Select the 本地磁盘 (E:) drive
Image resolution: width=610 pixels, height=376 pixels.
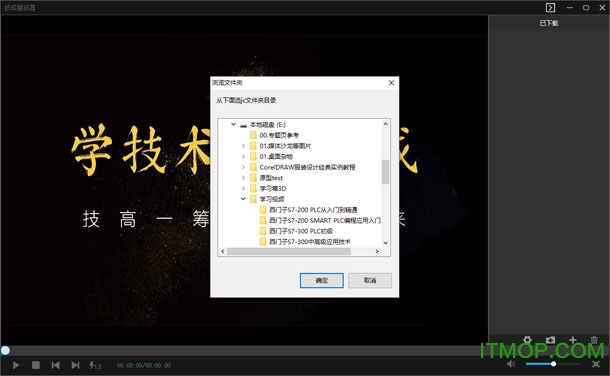(268, 124)
